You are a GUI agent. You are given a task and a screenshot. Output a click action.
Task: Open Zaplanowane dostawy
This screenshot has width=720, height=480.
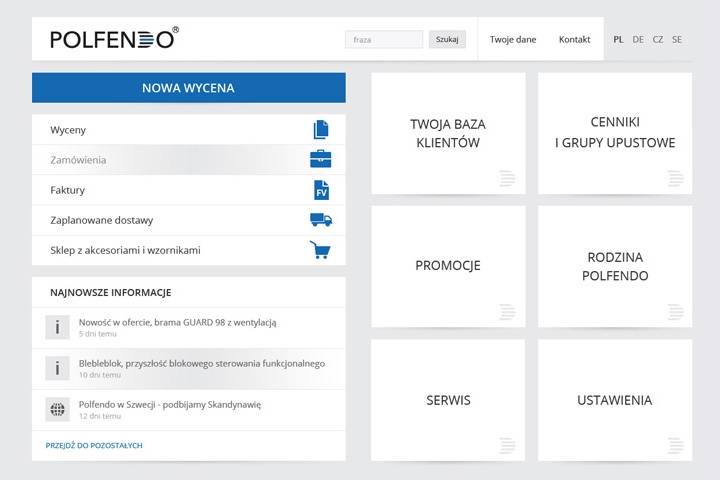click(x=189, y=220)
